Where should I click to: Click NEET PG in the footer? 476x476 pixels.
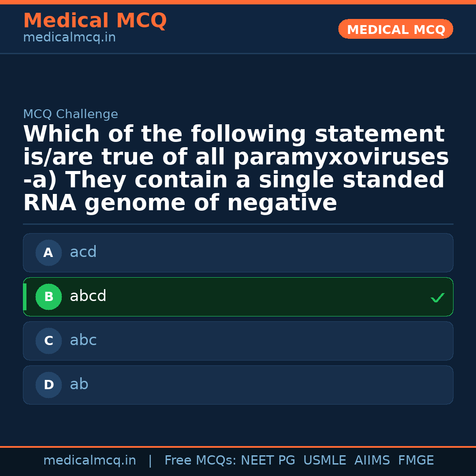pos(268,460)
